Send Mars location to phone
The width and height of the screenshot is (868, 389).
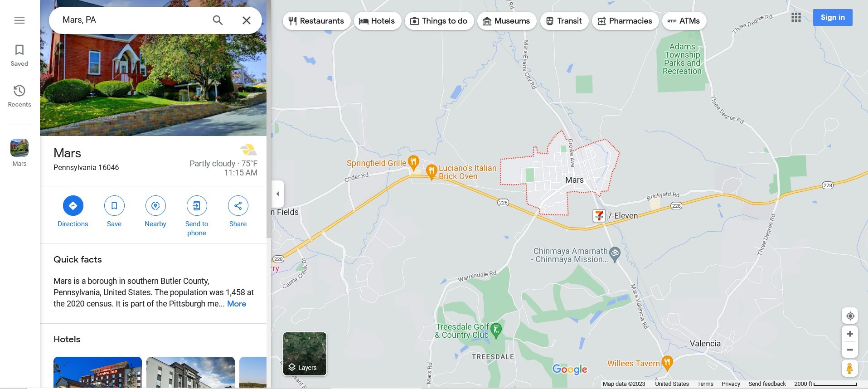197,206
